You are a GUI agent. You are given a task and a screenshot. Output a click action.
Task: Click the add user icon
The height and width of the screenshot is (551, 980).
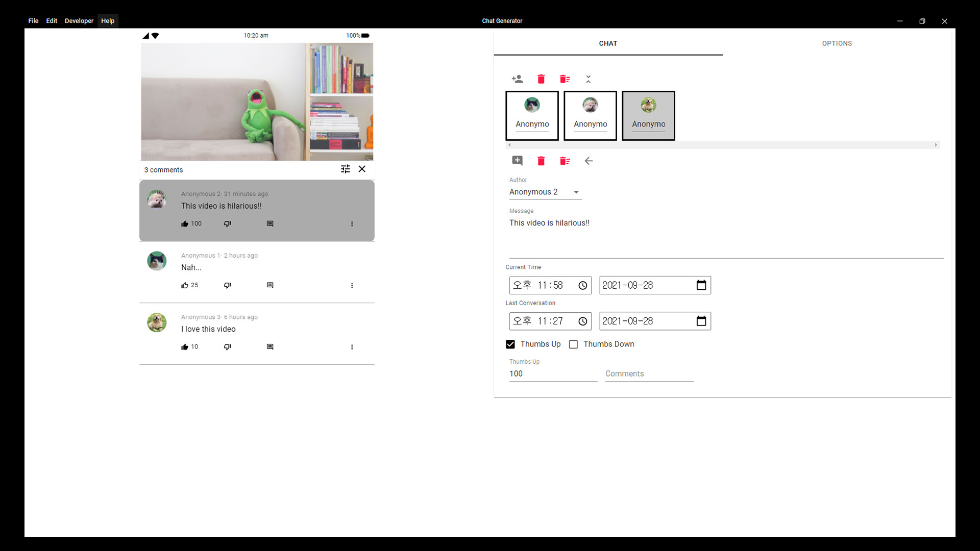pos(517,79)
